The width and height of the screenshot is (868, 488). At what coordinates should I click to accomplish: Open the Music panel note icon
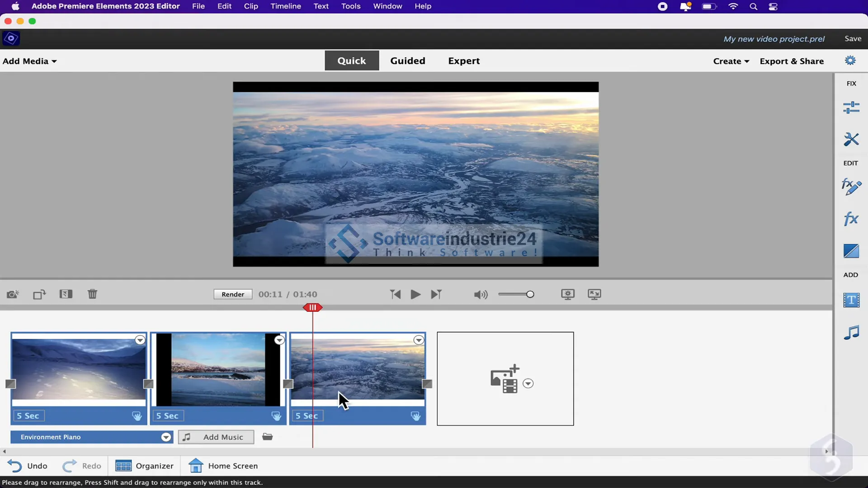(851, 333)
